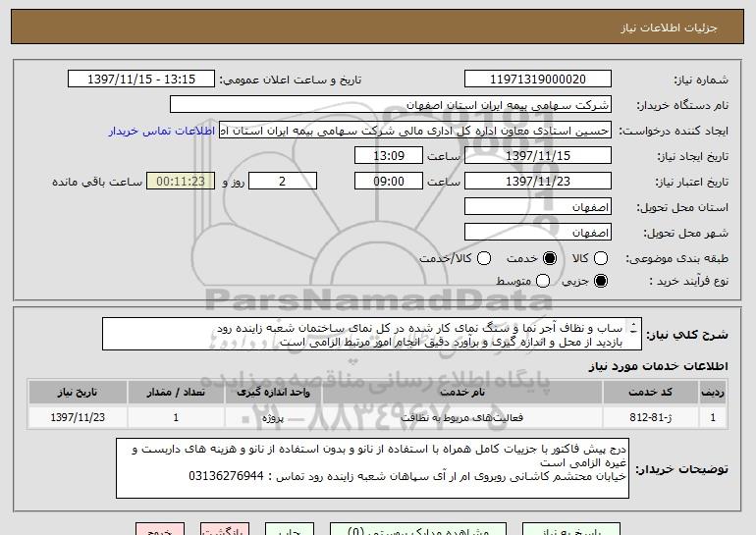Click the ایجاد کننده درخواست field
Image resolution: width=756 pixels, height=535 pixels.
[415, 131]
